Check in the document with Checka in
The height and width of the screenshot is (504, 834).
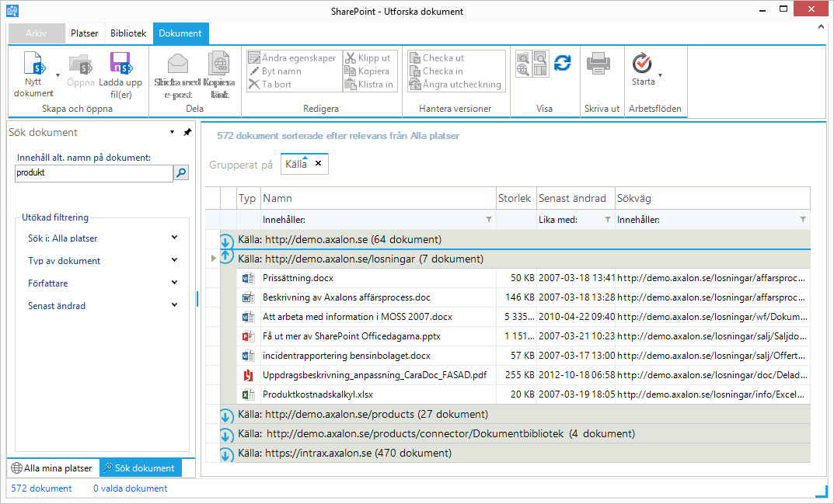436,71
